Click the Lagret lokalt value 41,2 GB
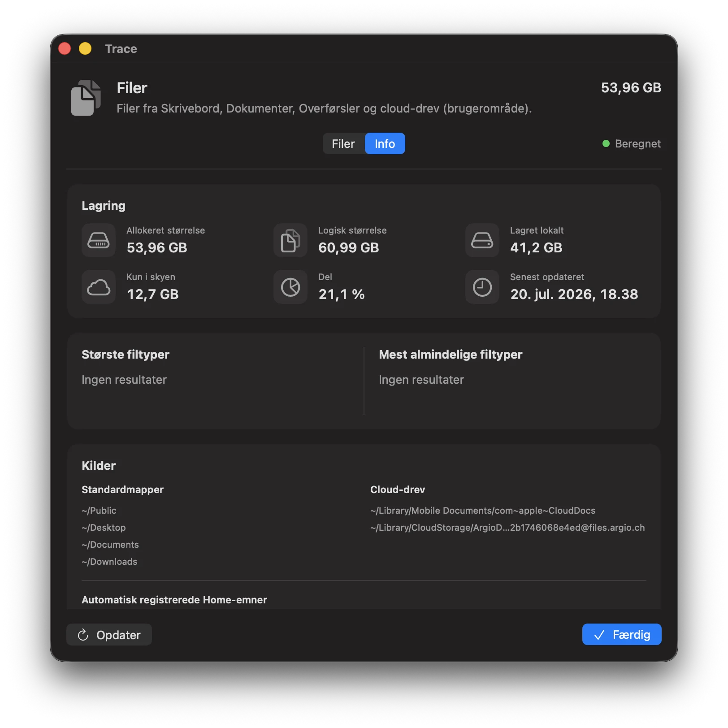 pyautogui.click(x=536, y=247)
